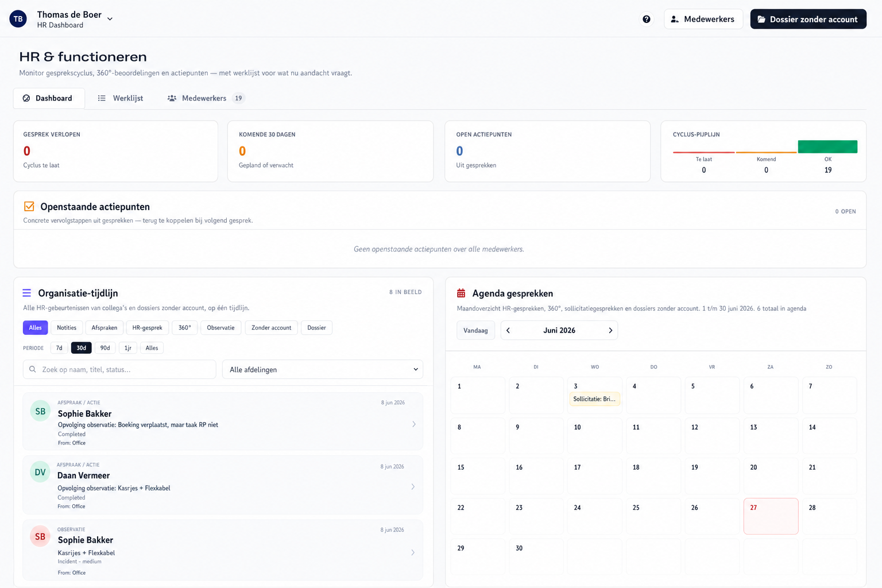Click the 0 OPEN counter text
The image size is (882, 588).
(x=845, y=211)
